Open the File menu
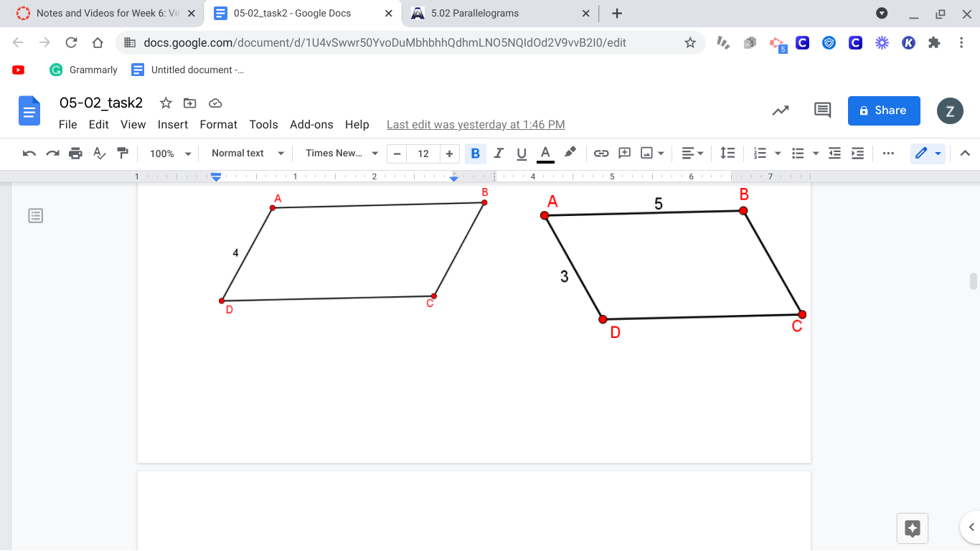This screenshot has height=551, width=980. click(x=67, y=125)
